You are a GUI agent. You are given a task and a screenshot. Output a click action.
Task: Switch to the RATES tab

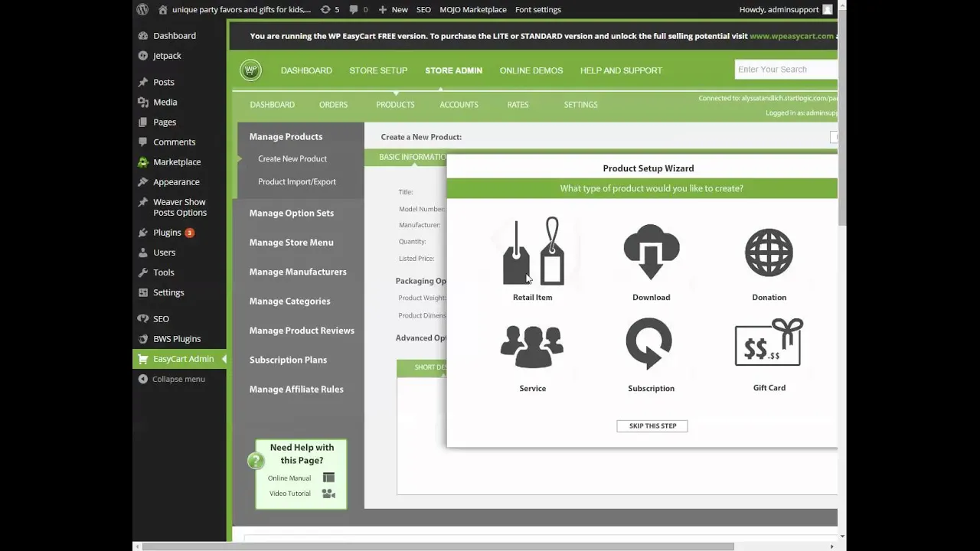[518, 105]
